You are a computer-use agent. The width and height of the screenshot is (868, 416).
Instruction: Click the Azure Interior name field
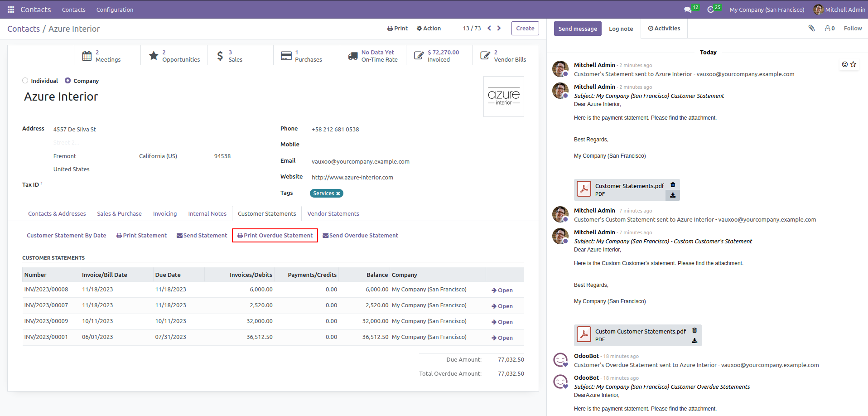(x=61, y=97)
